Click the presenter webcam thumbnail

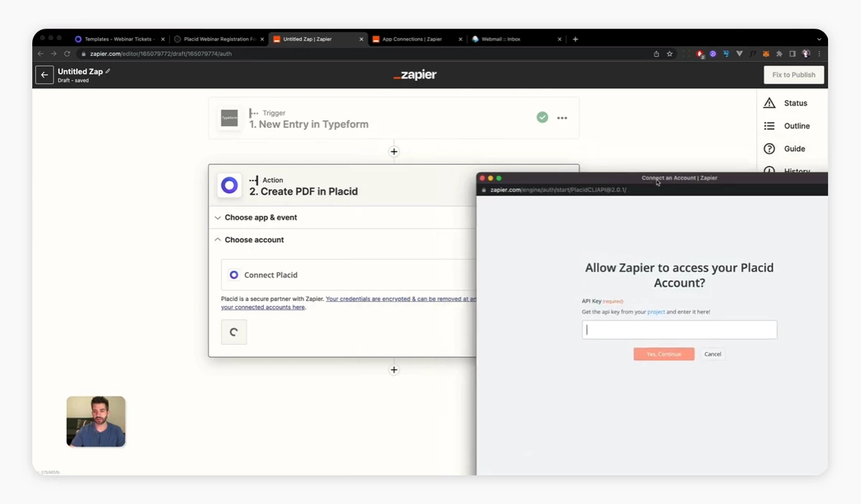96,422
